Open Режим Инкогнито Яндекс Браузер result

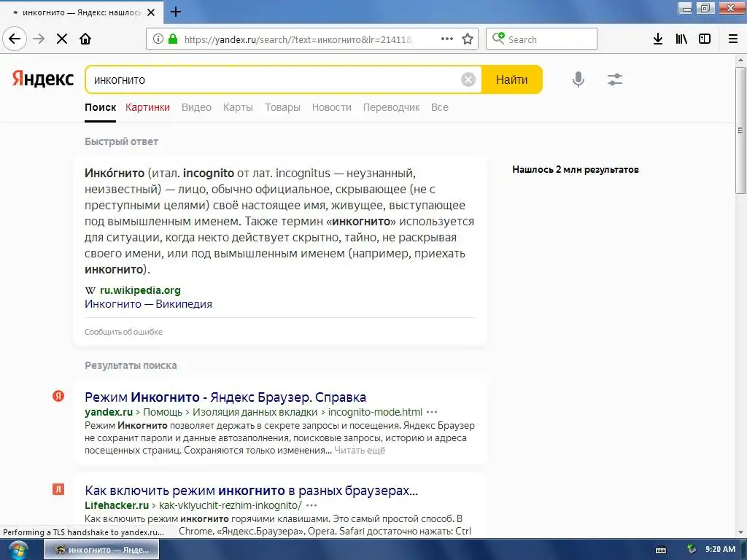(225, 397)
